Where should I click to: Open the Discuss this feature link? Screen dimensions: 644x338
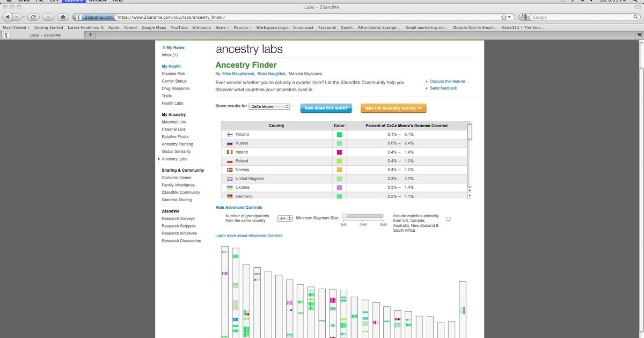click(447, 81)
